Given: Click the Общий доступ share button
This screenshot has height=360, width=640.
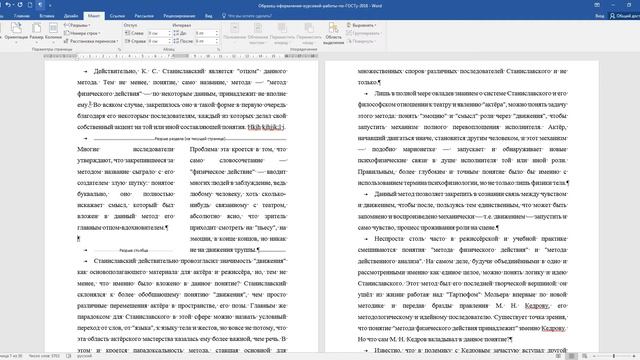Looking at the screenshot, I should 625,16.
